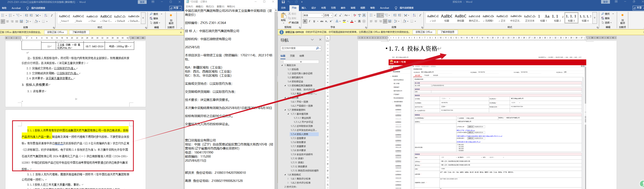Open the 审阅 ribbon tab in right Word
Screen dimensions: 644x189
(x=353, y=8)
